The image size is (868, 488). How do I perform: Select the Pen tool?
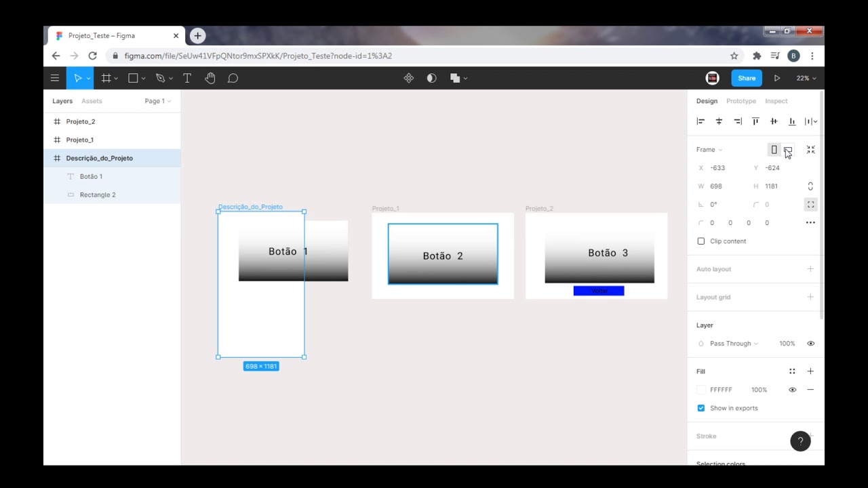click(160, 78)
